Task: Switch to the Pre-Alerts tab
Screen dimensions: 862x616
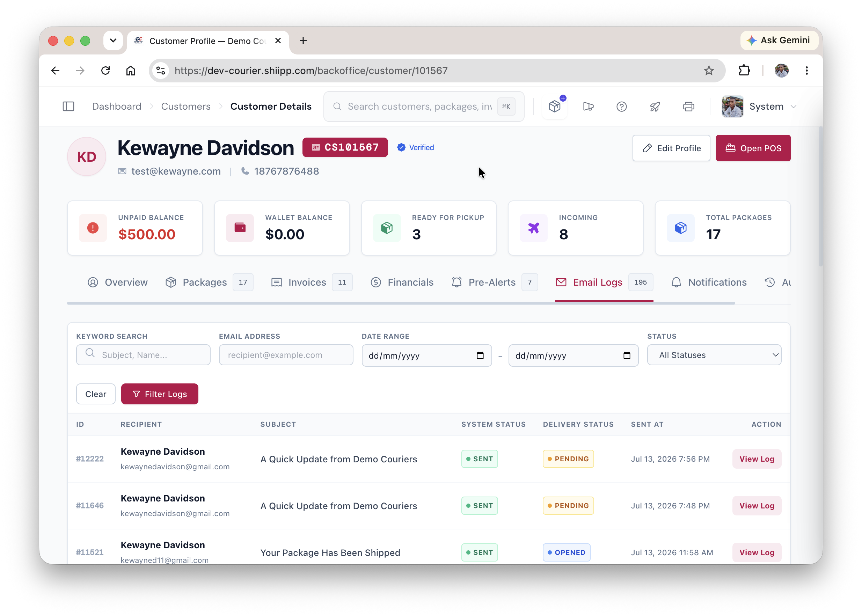Action: pyautogui.click(x=494, y=283)
